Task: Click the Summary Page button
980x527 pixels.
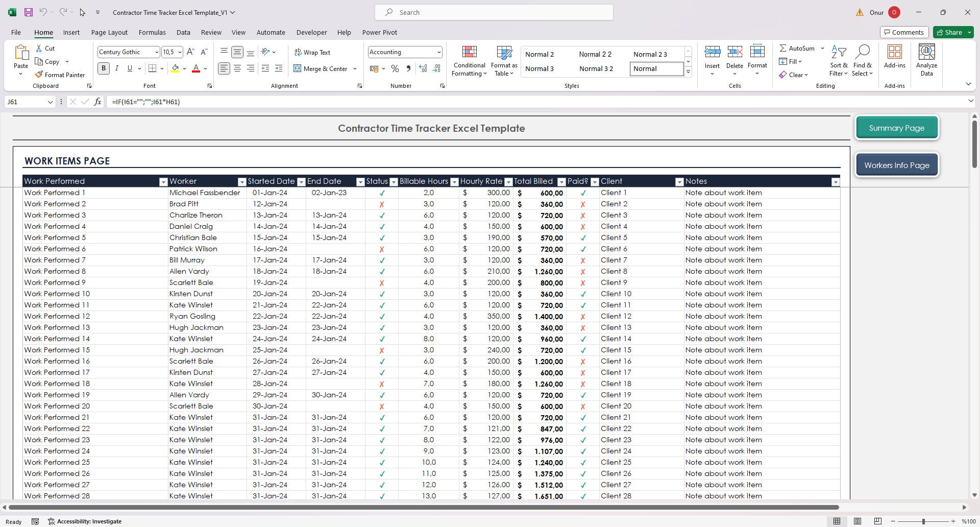Action: [x=897, y=128]
